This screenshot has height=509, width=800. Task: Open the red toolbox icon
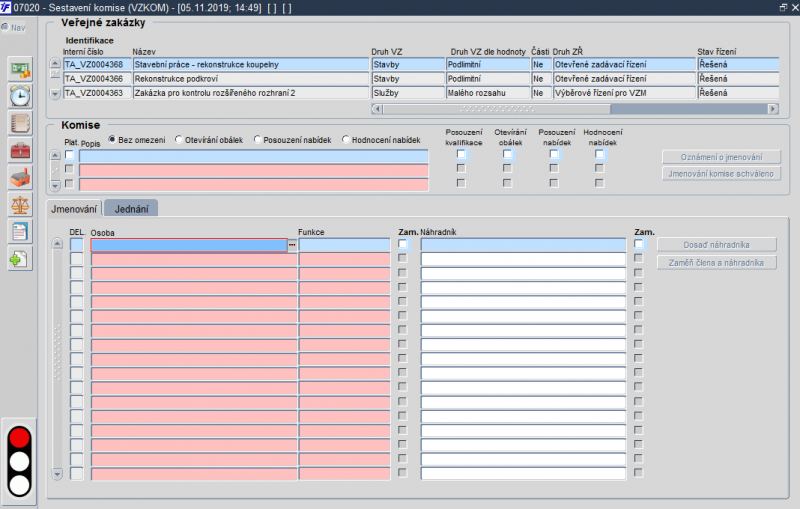pyautogui.click(x=19, y=151)
